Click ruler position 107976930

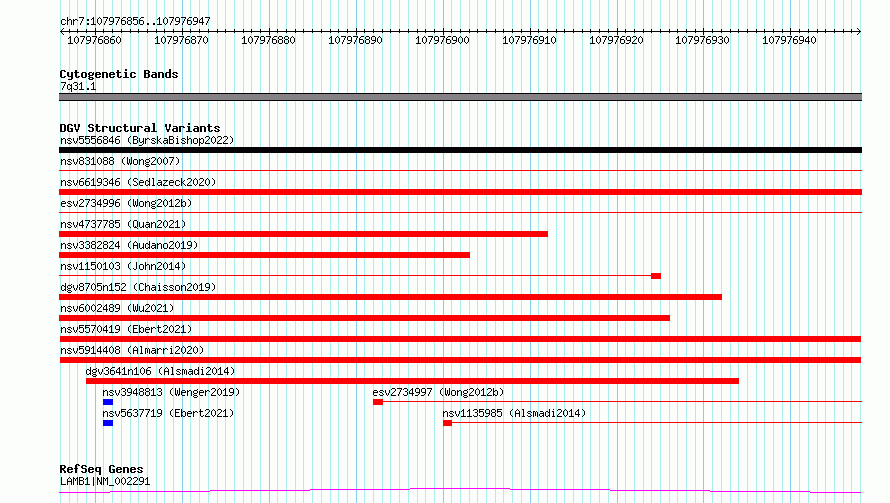[x=702, y=40]
